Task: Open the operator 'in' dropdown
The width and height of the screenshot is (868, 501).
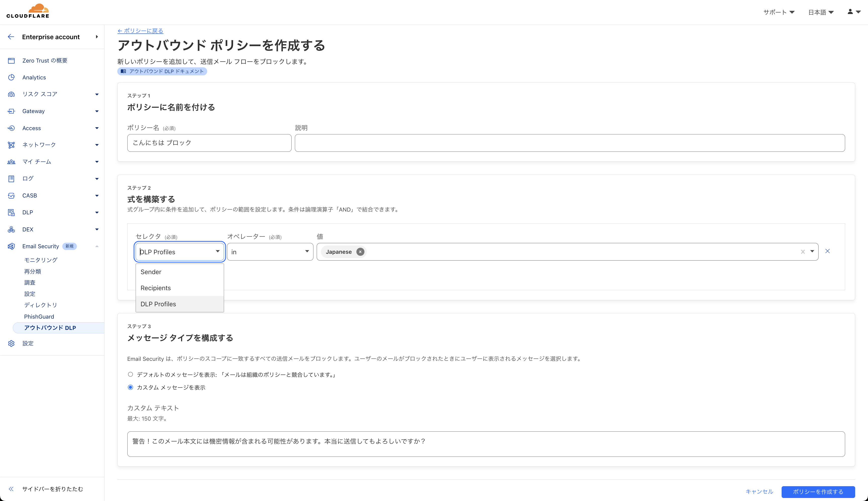Action: pyautogui.click(x=270, y=252)
